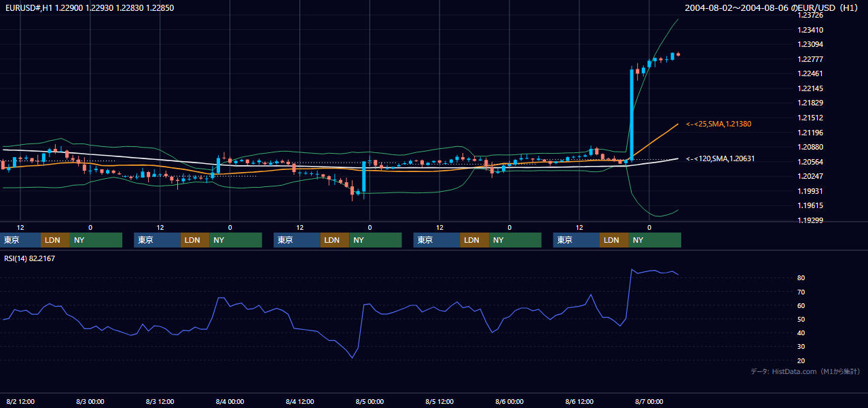Select the RSI scale value 20
The image size is (868, 408).
tap(801, 360)
